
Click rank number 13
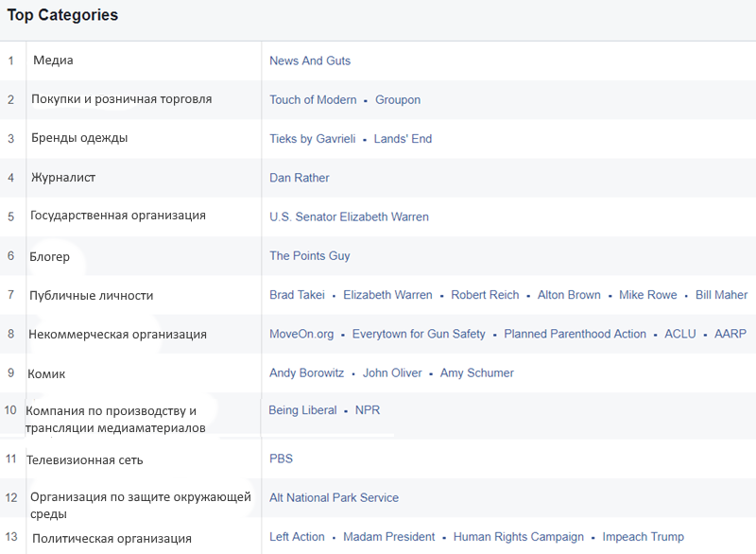click(11, 537)
